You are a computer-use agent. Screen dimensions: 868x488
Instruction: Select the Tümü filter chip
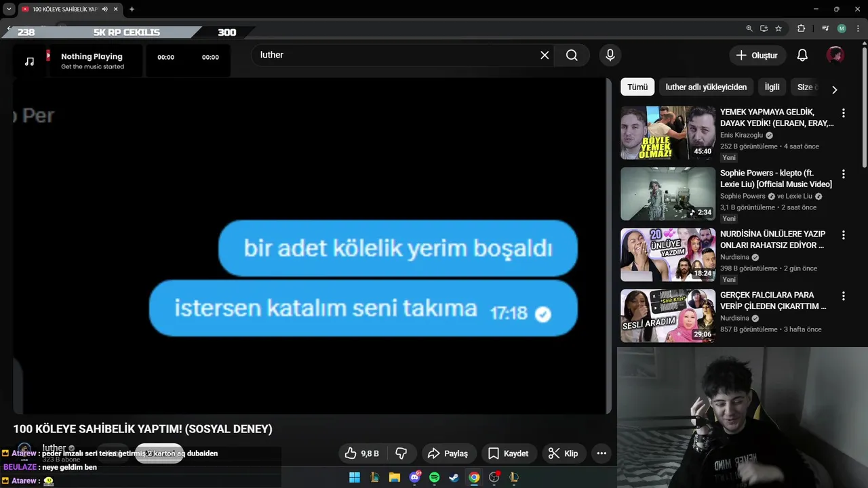point(637,87)
